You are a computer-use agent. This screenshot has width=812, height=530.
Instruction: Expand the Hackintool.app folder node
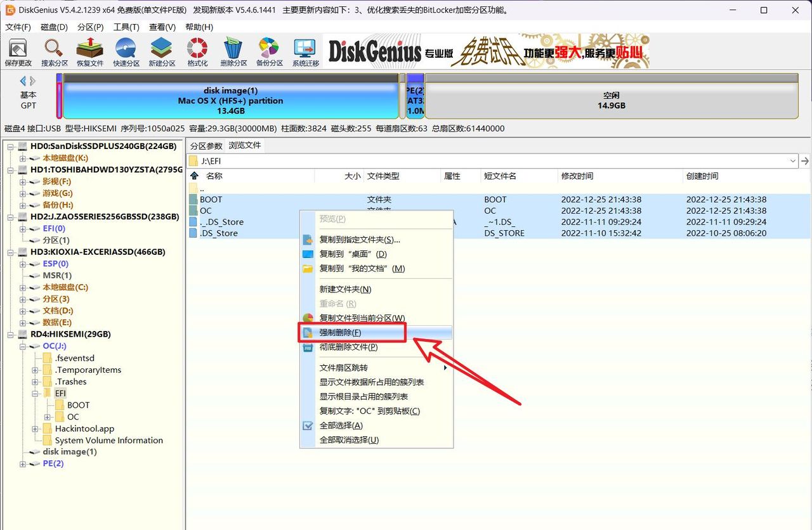click(x=35, y=429)
